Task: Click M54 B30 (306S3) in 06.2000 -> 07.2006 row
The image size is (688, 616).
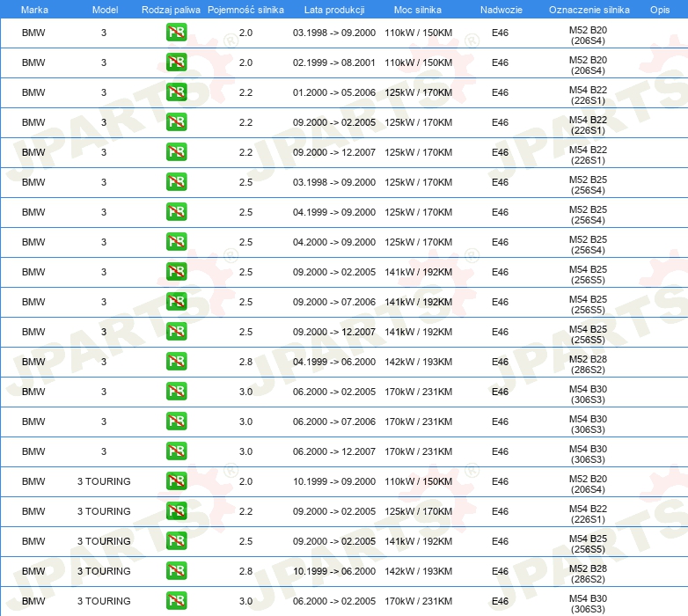Action: [x=588, y=424]
